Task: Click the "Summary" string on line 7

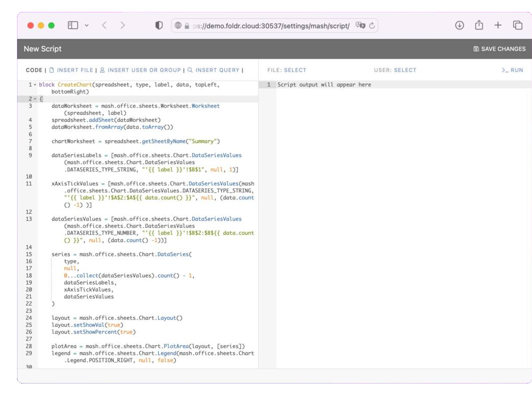Action: click(203, 141)
